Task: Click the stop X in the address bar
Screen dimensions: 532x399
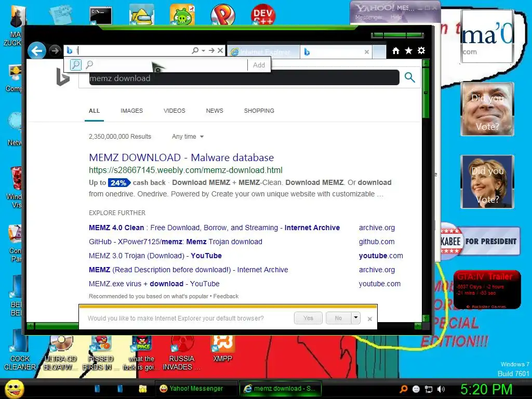Action: (220, 50)
